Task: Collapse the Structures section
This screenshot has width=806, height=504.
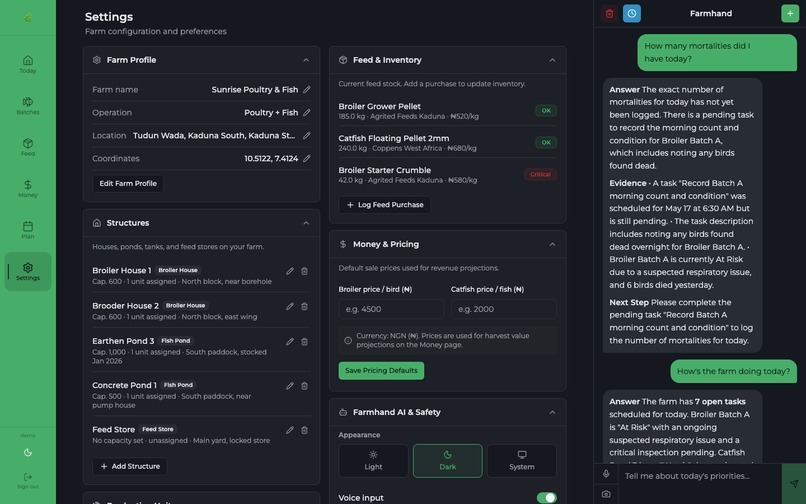Action: (x=306, y=223)
